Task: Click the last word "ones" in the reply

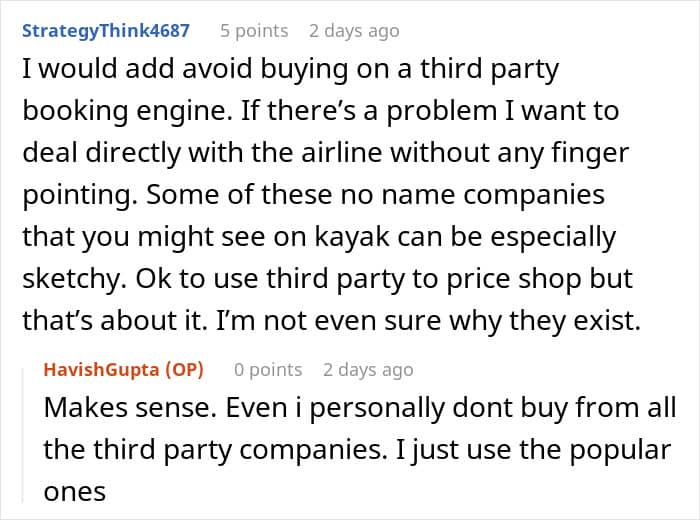Action: [x=75, y=492]
